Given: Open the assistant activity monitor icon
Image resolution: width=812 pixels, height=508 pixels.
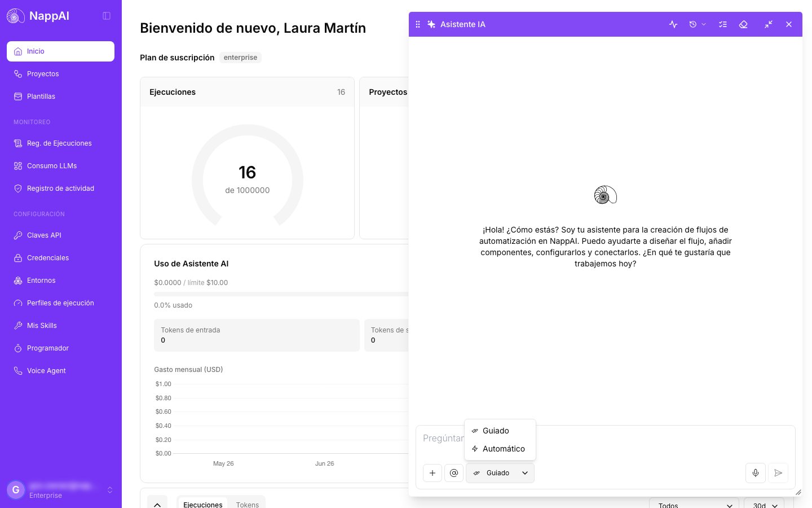Looking at the screenshot, I should [673, 24].
